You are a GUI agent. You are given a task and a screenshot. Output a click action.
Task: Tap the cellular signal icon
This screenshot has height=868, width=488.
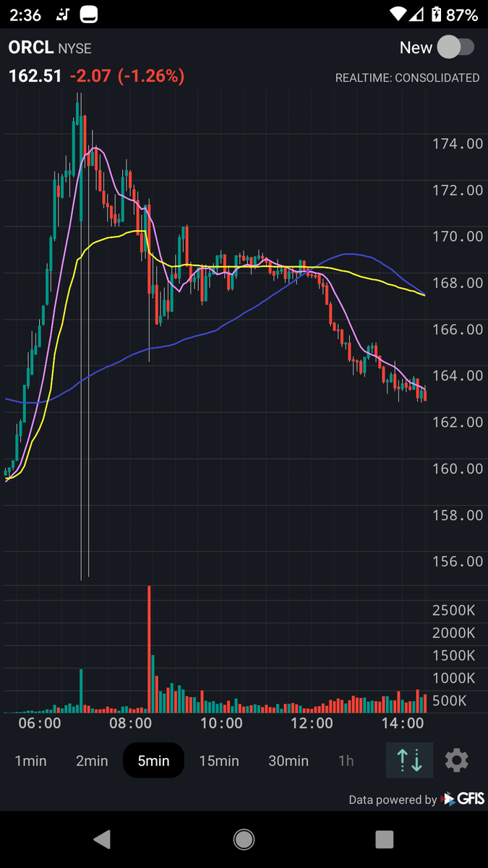[418, 14]
